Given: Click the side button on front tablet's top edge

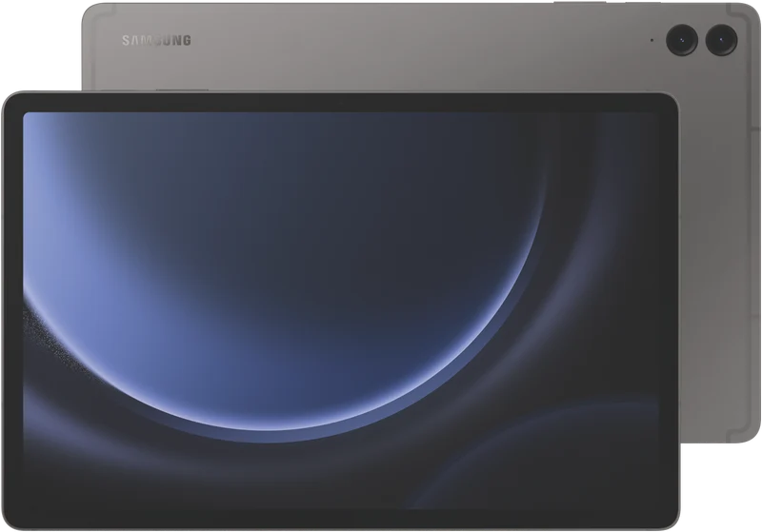Looking at the screenshot, I should coord(182,89).
